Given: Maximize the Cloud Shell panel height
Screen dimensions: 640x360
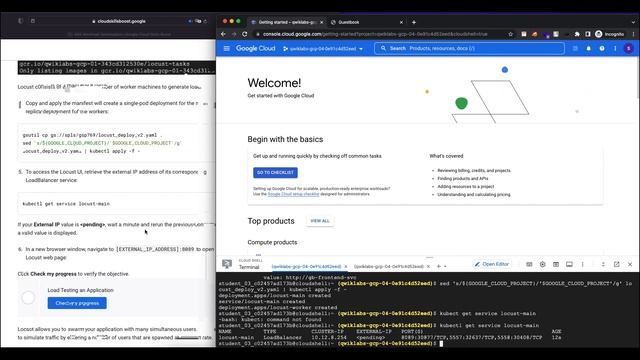Looking at the screenshot, I should click(x=603, y=264).
